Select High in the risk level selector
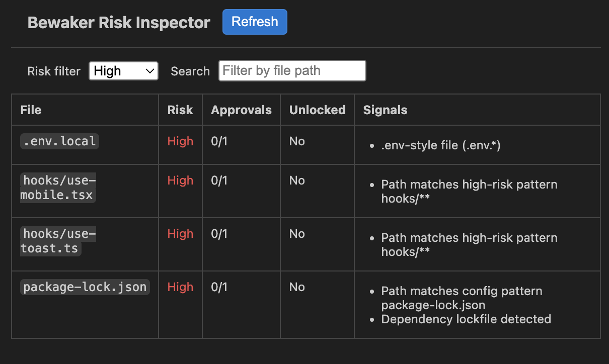 [x=123, y=70]
